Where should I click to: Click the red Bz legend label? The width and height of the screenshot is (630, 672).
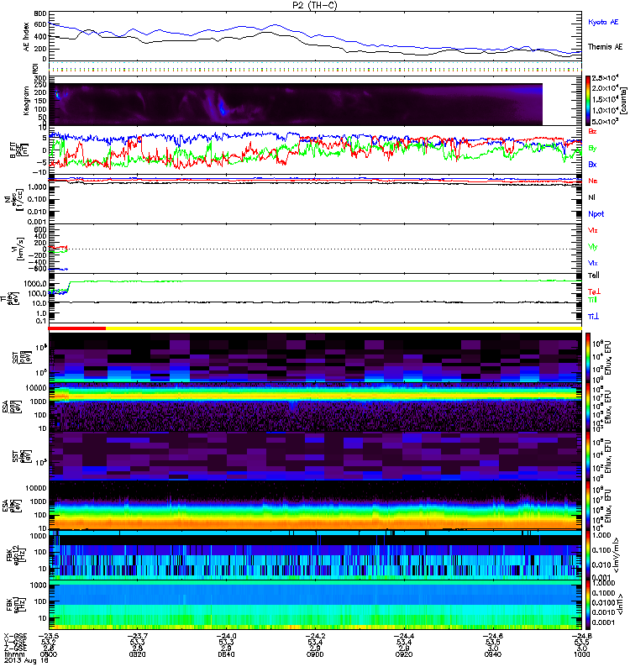593,132
